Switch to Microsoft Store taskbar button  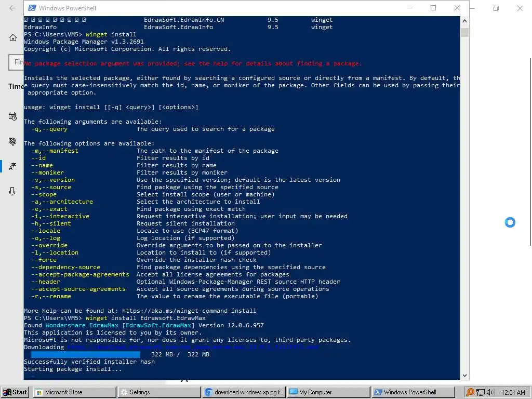click(x=75, y=392)
